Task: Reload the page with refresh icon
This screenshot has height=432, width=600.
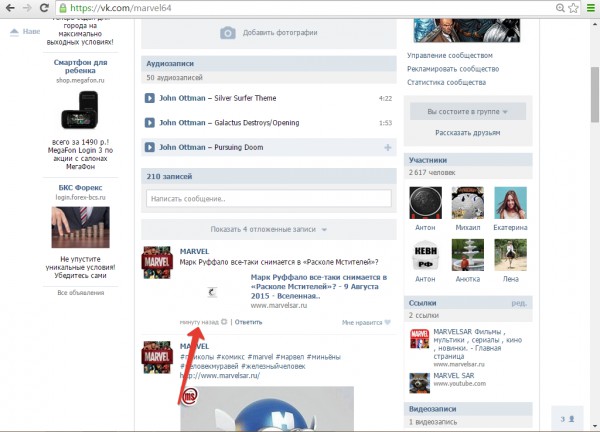Action: [44, 8]
